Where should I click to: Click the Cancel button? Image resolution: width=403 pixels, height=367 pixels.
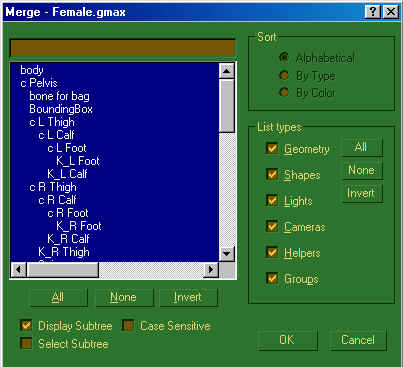click(x=358, y=340)
